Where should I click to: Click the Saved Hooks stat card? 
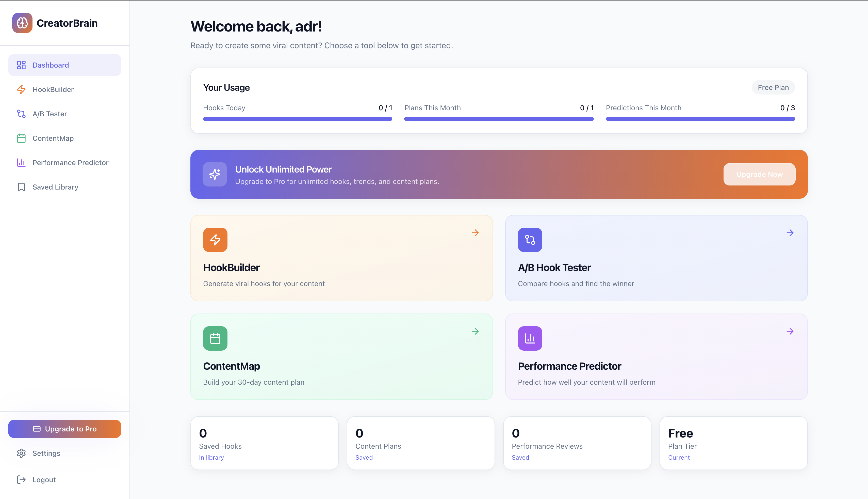(264, 443)
